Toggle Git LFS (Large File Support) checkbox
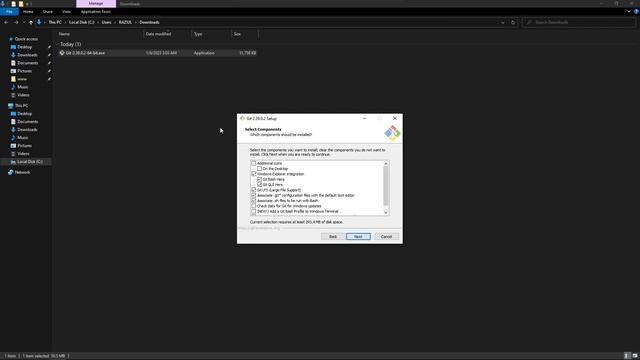This screenshot has width=640, height=360. pyautogui.click(x=253, y=190)
